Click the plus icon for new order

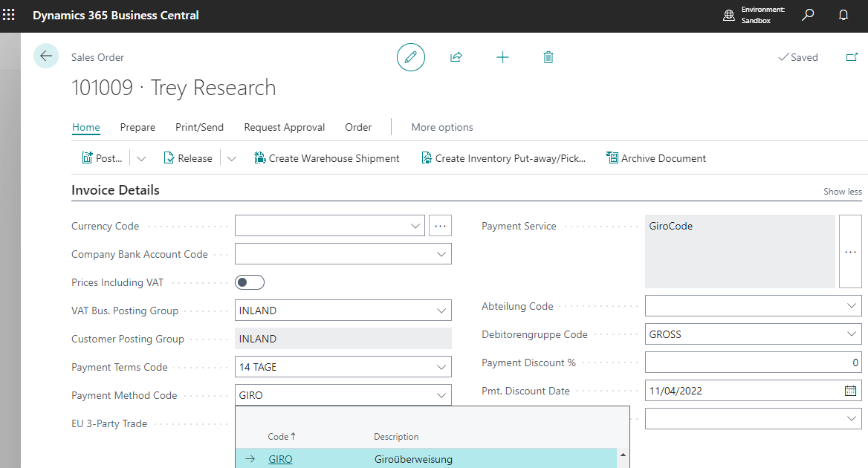(x=502, y=57)
